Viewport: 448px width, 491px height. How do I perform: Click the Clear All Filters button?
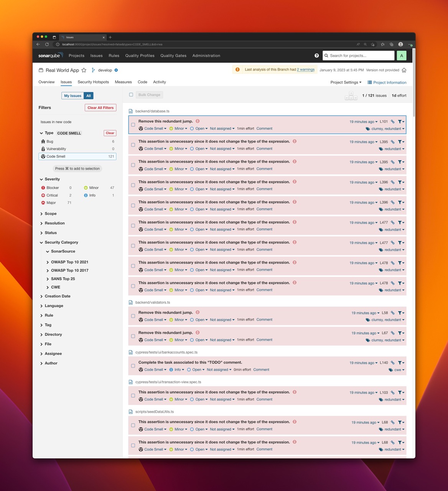[x=100, y=107]
